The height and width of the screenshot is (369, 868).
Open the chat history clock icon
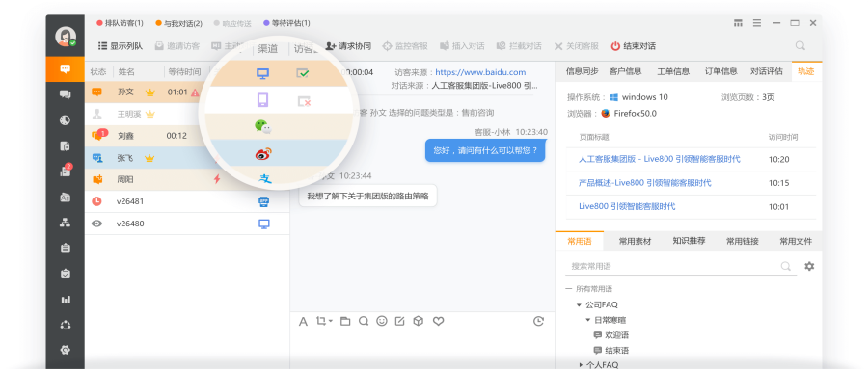click(x=538, y=321)
